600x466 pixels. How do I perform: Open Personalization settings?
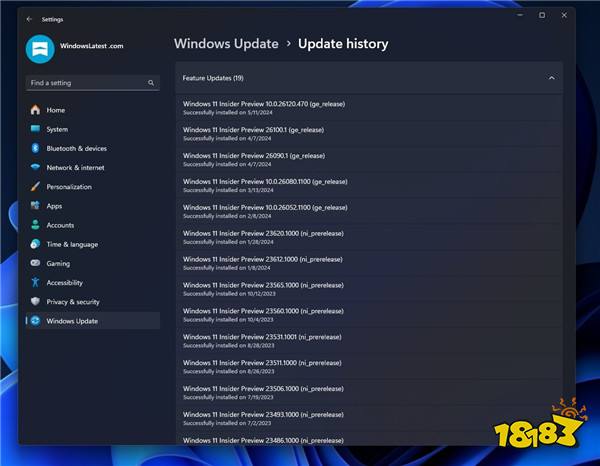(x=93, y=186)
